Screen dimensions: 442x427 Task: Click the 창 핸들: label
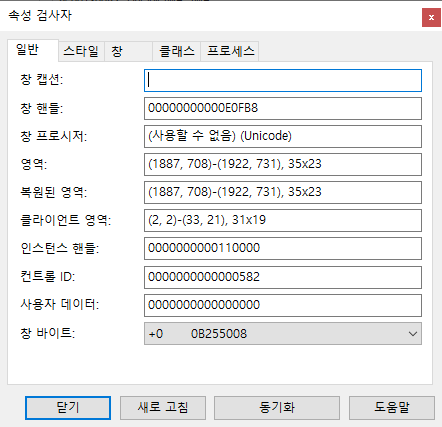pos(42,108)
